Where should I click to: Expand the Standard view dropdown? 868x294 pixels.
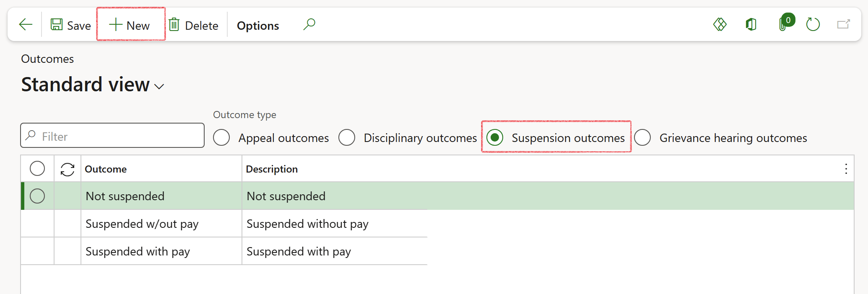(159, 87)
